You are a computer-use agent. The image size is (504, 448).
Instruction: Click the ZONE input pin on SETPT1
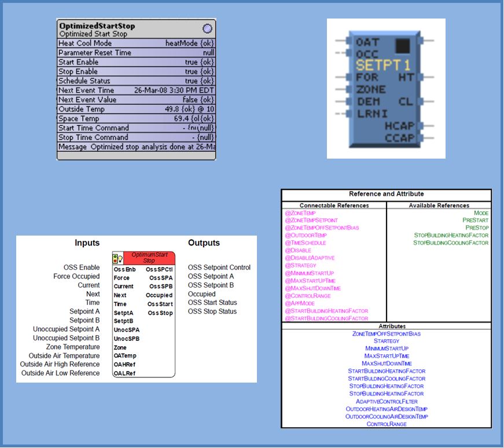[x=348, y=89]
